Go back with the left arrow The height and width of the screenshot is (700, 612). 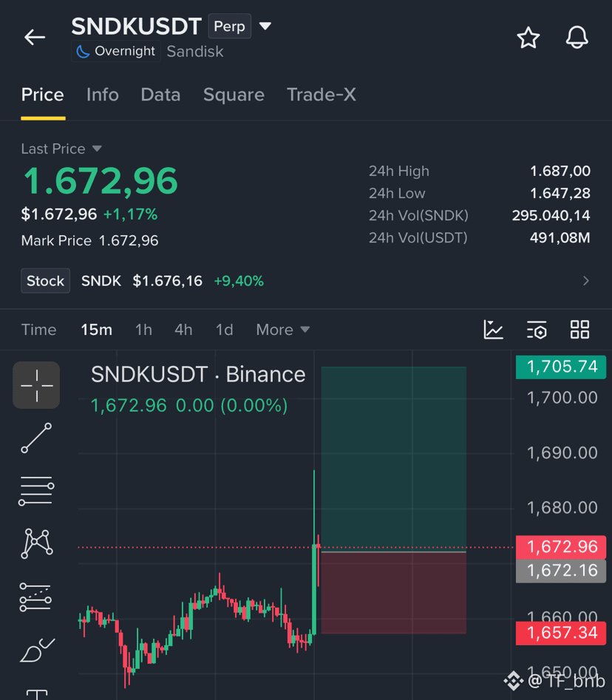(x=35, y=37)
